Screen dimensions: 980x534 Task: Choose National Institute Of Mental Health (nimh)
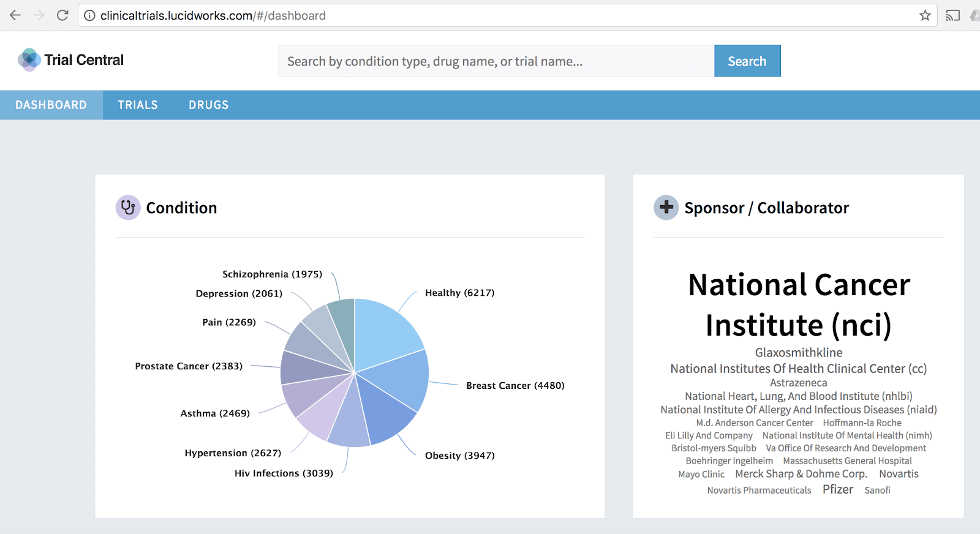[847, 435]
